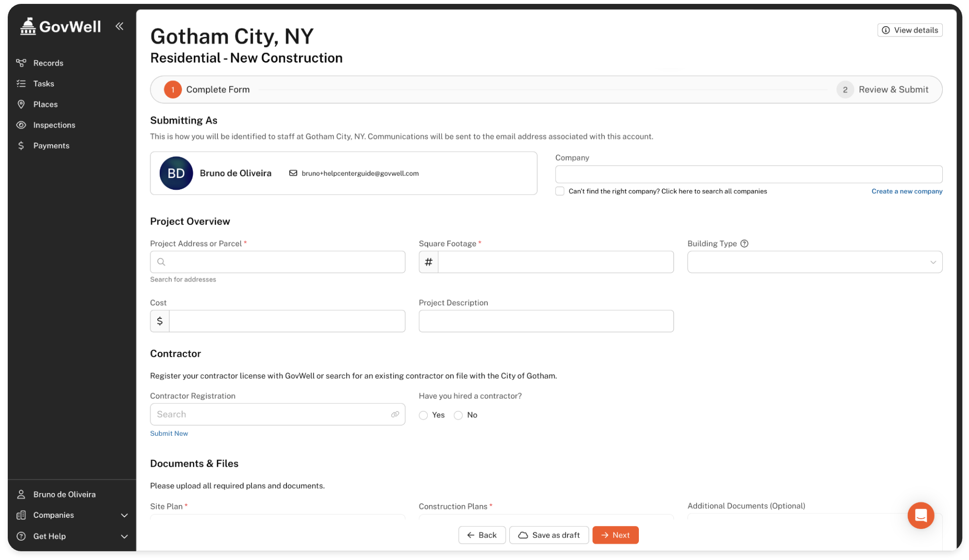Open the Building Type dropdown
This screenshot has height=560, width=969.
814,262
